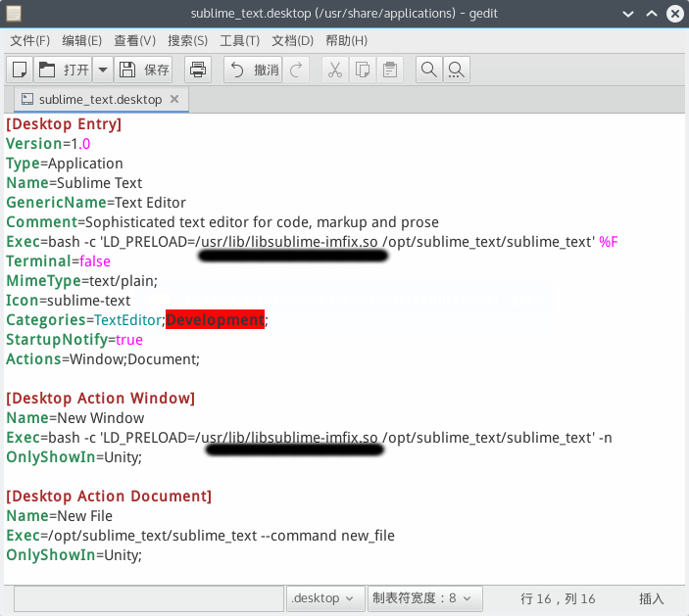Screen dimensions: 689x616
Task: Click the [Desktop Entry] header line
Action: [x=64, y=124]
